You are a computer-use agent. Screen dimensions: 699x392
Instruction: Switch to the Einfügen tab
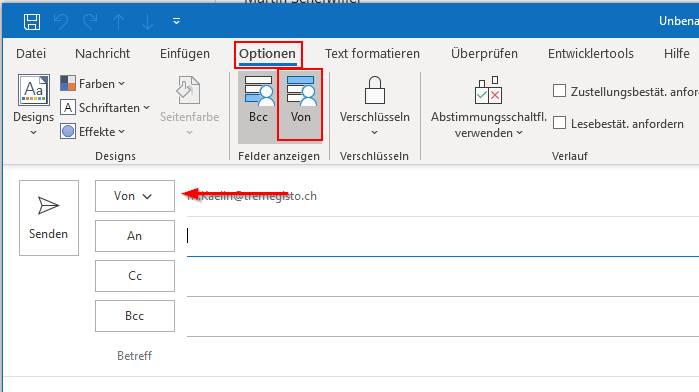pyautogui.click(x=185, y=54)
